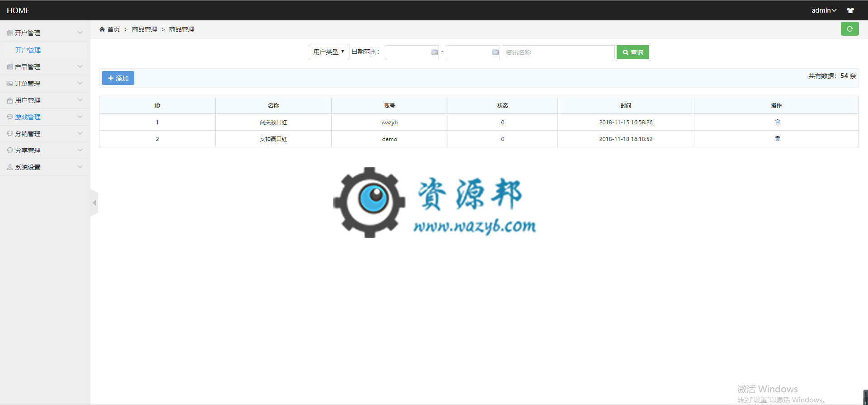
Task: Expand 游戏管理 section chevron
Action: (x=80, y=117)
